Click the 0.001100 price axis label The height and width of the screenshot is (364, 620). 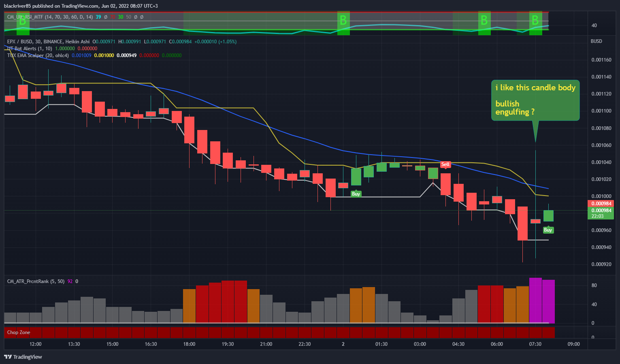601,111
